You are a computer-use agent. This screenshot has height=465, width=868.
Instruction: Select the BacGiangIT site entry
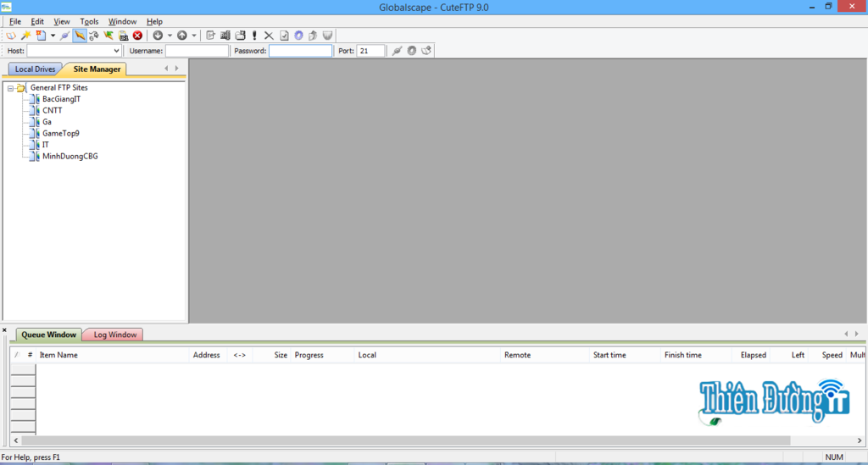61,99
